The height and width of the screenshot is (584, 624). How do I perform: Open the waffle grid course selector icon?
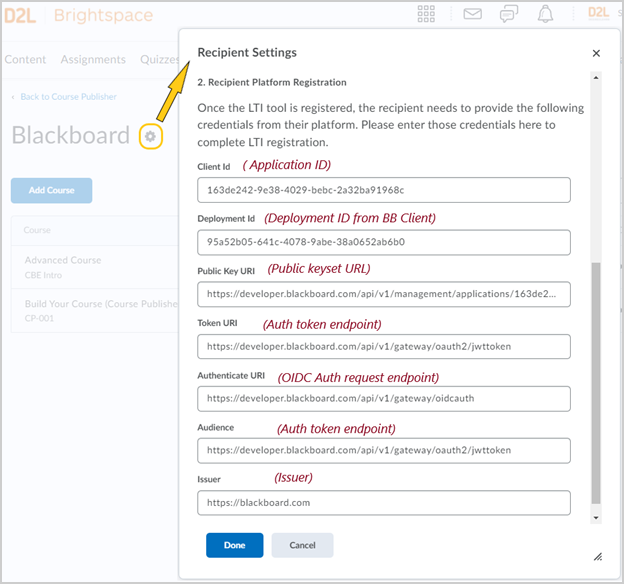426,14
